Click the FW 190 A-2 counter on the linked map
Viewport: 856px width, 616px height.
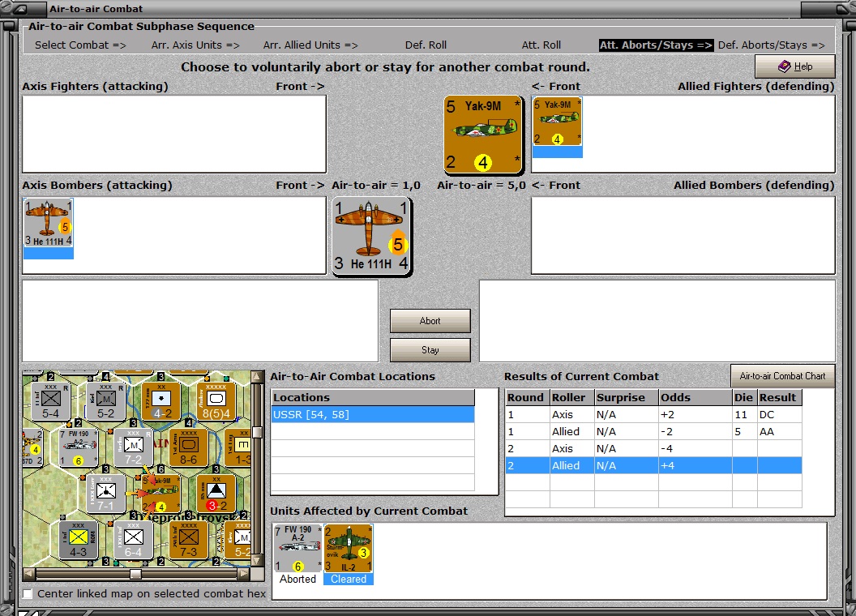pyautogui.click(x=79, y=447)
